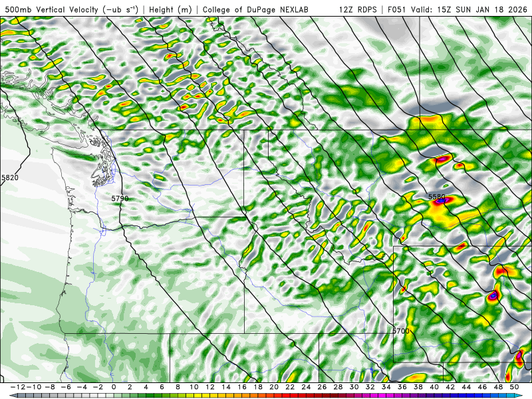
Task: Click the 14 value on color scale
Action: tap(226, 387)
